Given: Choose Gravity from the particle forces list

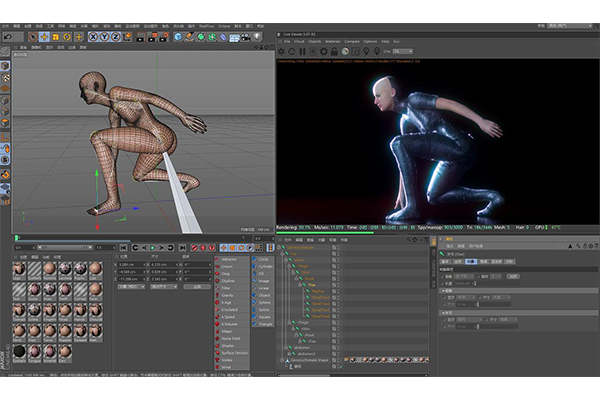Looking at the screenshot, I should pyautogui.click(x=227, y=295).
